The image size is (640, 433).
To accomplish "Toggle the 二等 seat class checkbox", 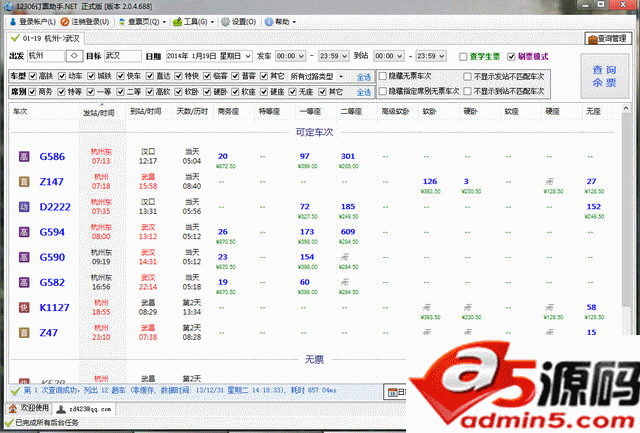I will click(x=120, y=92).
